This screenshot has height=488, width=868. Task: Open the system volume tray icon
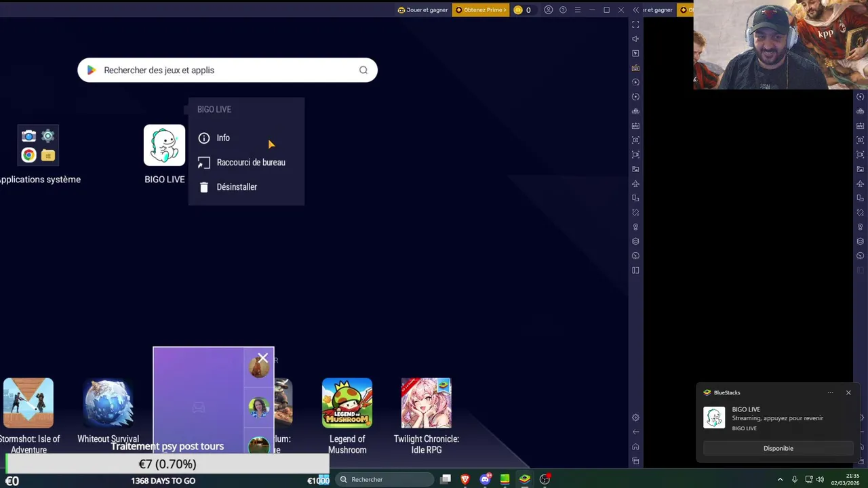click(821, 479)
